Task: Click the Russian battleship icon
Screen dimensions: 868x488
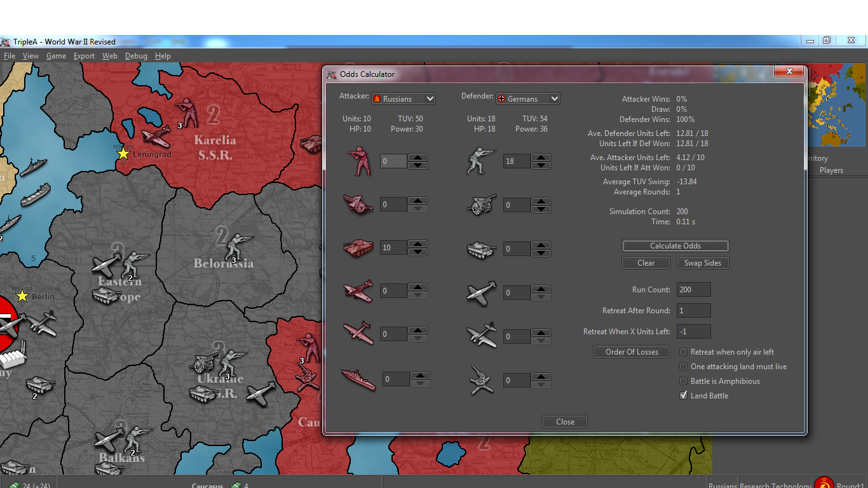Action: 358,379
